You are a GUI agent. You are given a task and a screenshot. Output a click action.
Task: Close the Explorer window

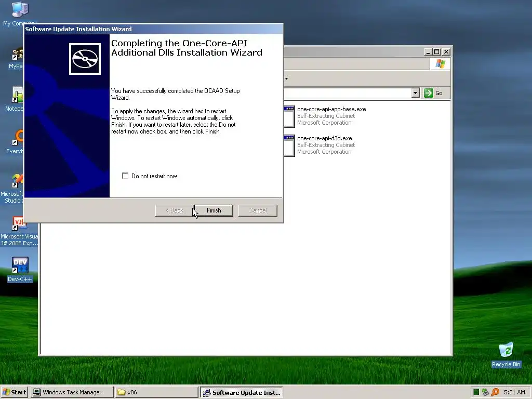(x=446, y=52)
